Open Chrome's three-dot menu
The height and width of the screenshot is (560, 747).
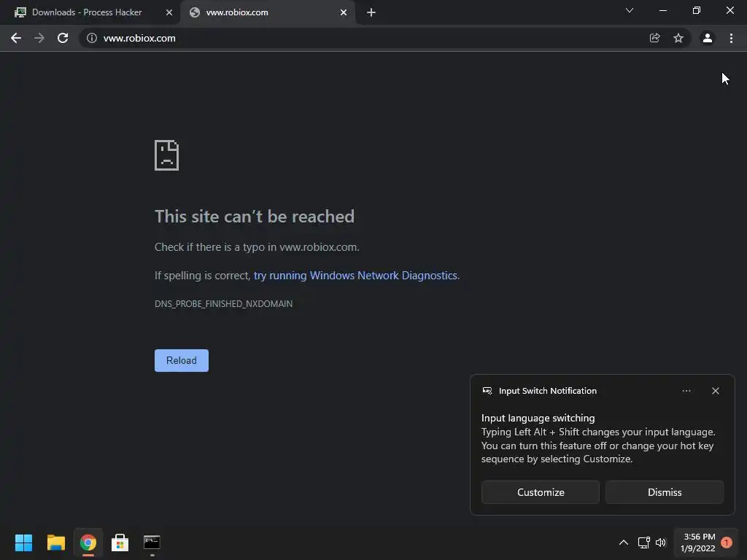[731, 38]
